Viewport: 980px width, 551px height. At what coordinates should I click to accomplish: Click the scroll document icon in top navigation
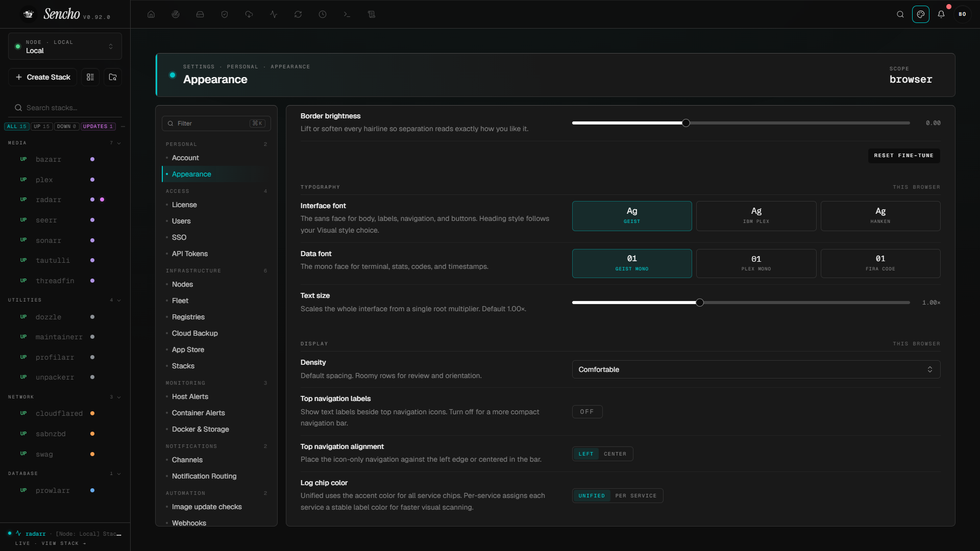point(372,14)
